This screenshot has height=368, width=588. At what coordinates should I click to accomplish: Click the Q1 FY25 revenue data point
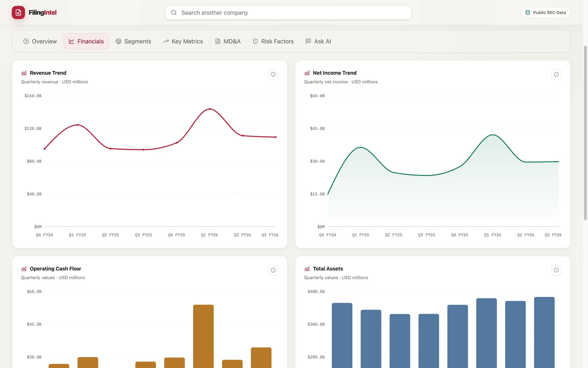coord(77,125)
